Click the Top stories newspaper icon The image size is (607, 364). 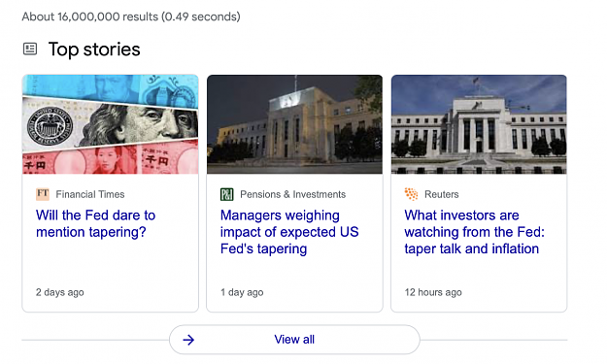click(30, 50)
